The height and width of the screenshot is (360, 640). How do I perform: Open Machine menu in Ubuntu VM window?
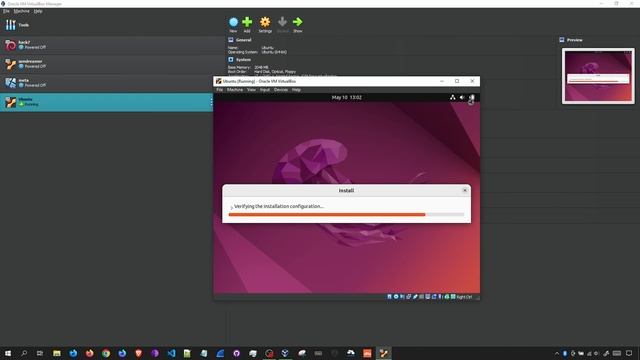point(235,90)
